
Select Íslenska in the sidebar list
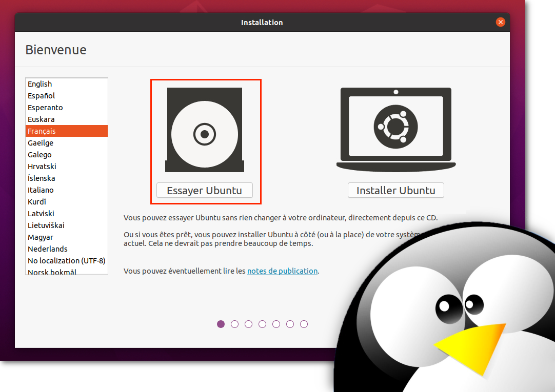(x=42, y=178)
